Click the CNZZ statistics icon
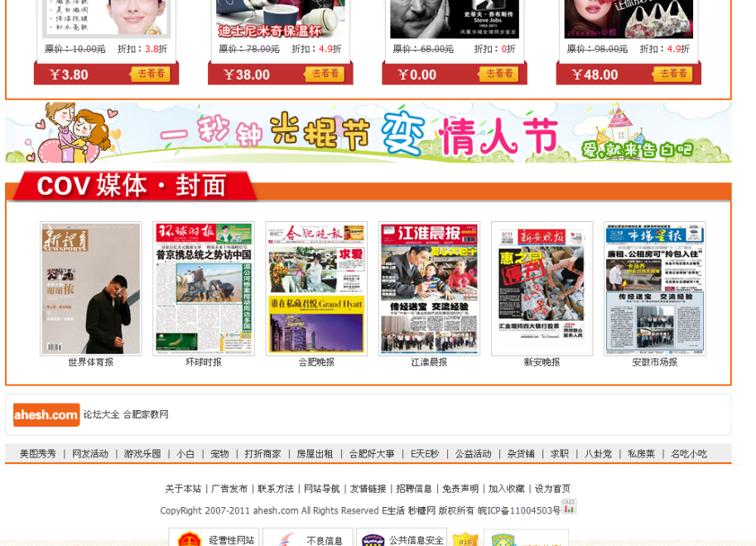This screenshot has height=546, width=756. coord(569,506)
